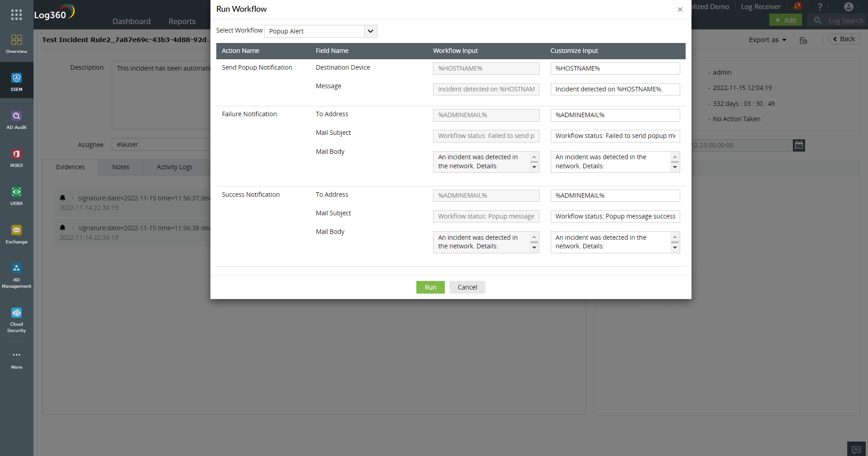This screenshot has width=868, height=456.
Task: Open the Assignee dropdown showing elauser
Action: coord(161,144)
